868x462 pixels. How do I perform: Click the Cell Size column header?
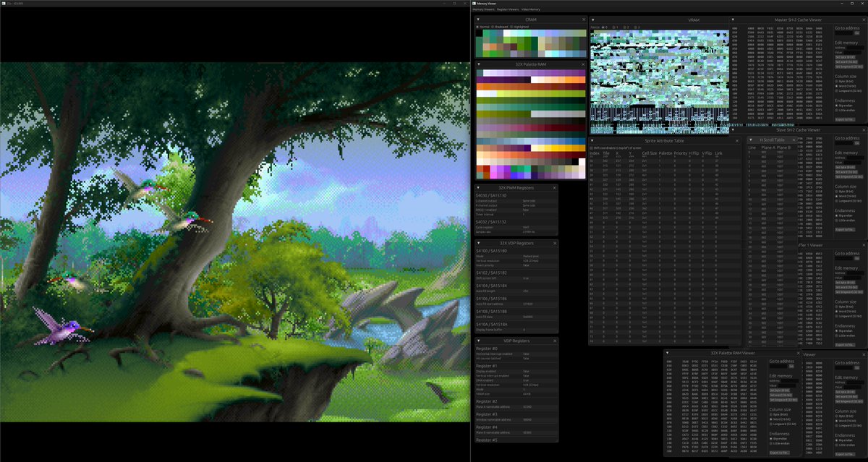coord(650,153)
